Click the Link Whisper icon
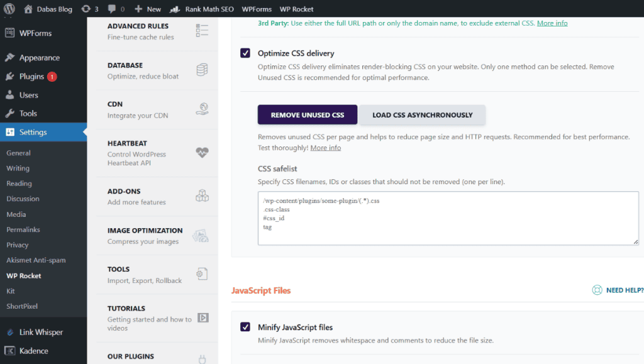This screenshot has height=364, width=644. (10, 332)
